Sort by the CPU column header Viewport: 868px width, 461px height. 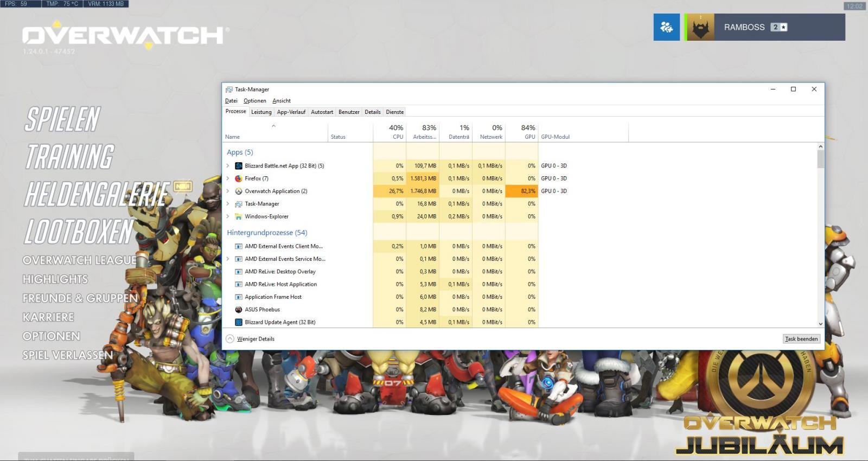click(x=390, y=132)
